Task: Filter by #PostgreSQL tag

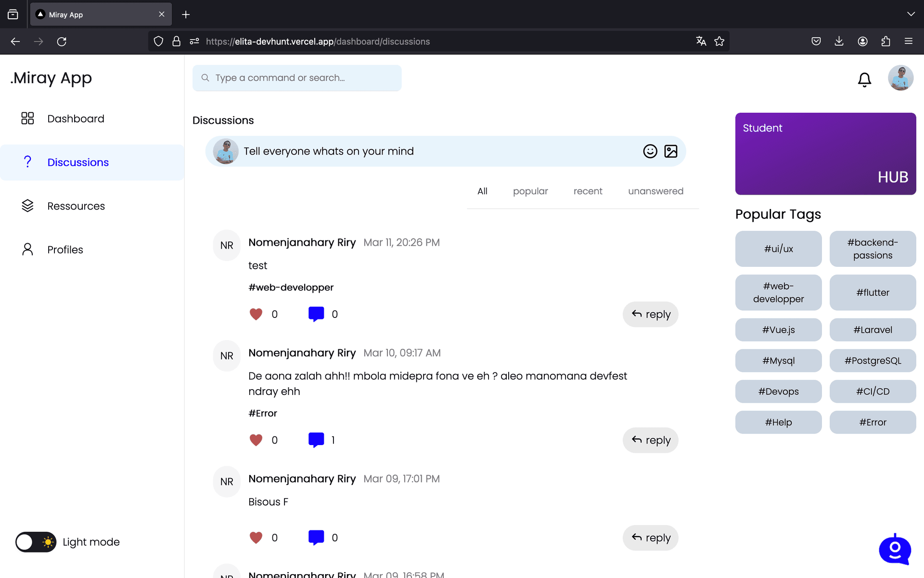Action: tap(873, 361)
